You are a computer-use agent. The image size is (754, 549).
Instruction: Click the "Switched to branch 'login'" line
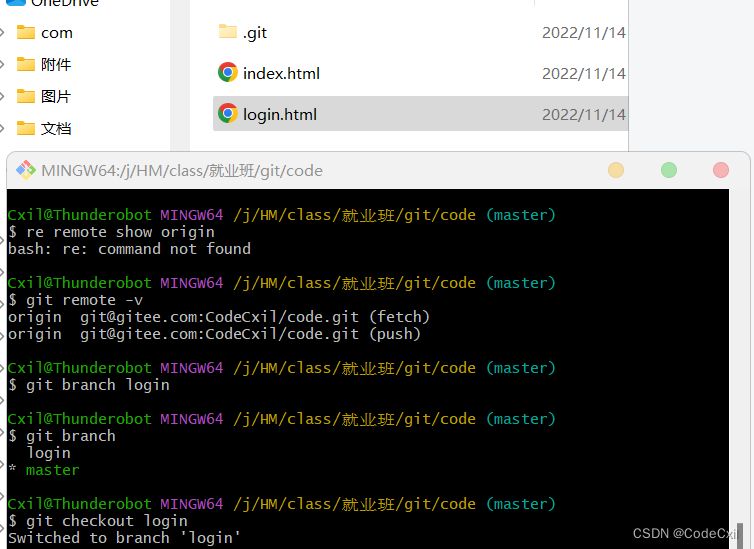124,538
